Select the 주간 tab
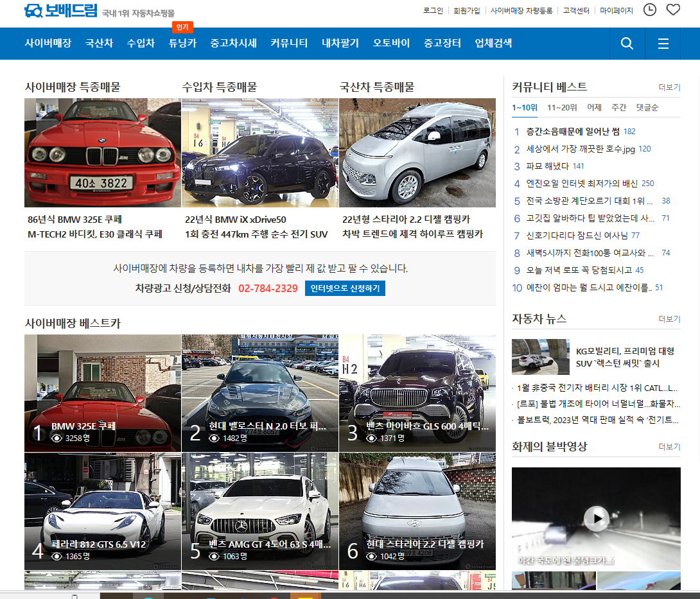The width and height of the screenshot is (700, 599). [x=618, y=108]
